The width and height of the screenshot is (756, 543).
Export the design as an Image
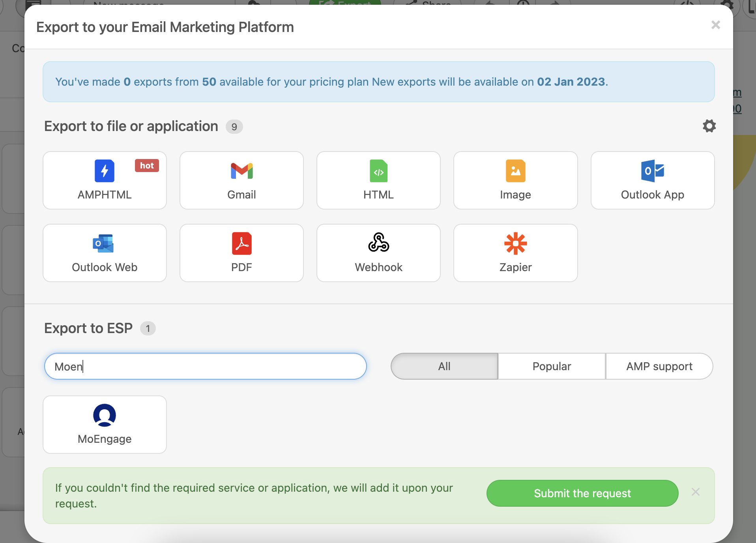pyautogui.click(x=515, y=180)
